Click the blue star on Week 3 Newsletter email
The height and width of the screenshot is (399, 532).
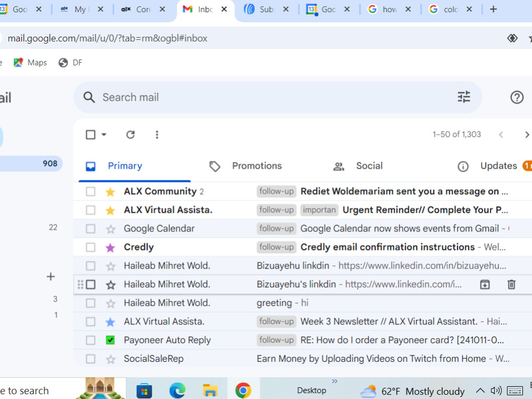pyautogui.click(x=110, y=322)
